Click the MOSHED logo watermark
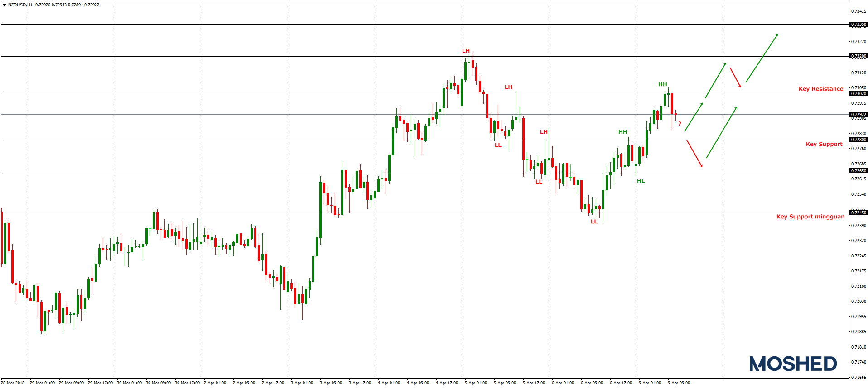The image size is (868, 388). (x=793, y=364)
